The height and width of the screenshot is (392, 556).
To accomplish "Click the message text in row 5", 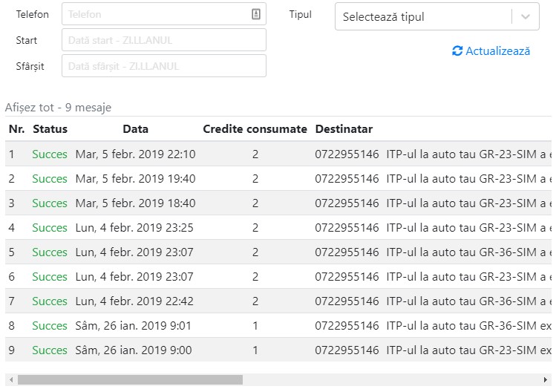I will [468, 252].
